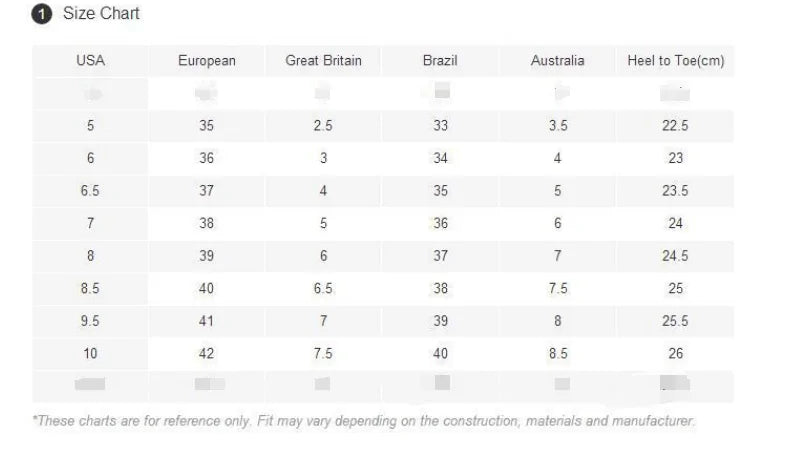
Task: Click Brazil size 33 cell
Action: [440, 126]
